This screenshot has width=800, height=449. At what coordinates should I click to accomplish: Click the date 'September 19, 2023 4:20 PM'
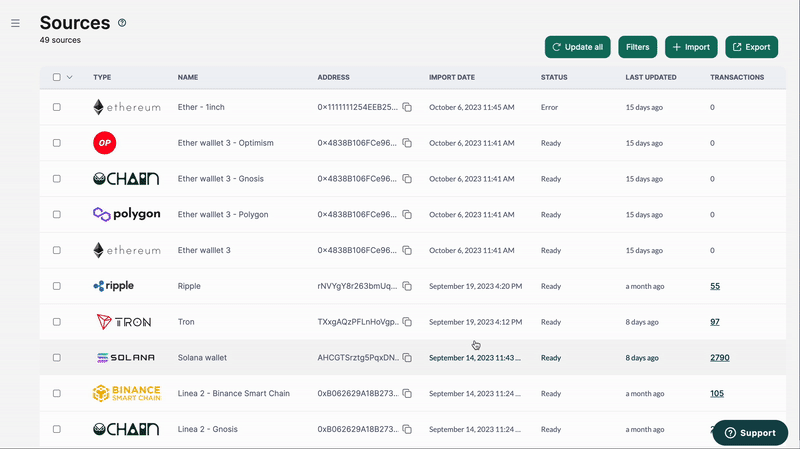pyautogui.click(x=476, y=286)
